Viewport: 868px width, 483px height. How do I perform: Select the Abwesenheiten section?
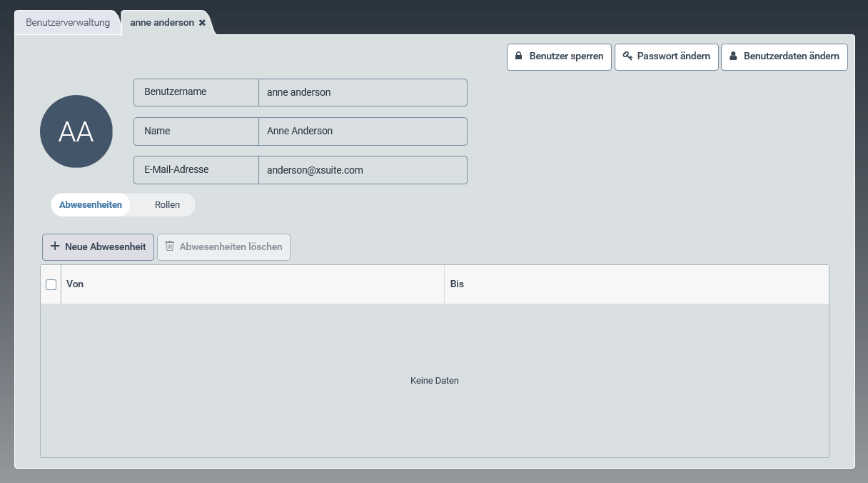point(91,205)
